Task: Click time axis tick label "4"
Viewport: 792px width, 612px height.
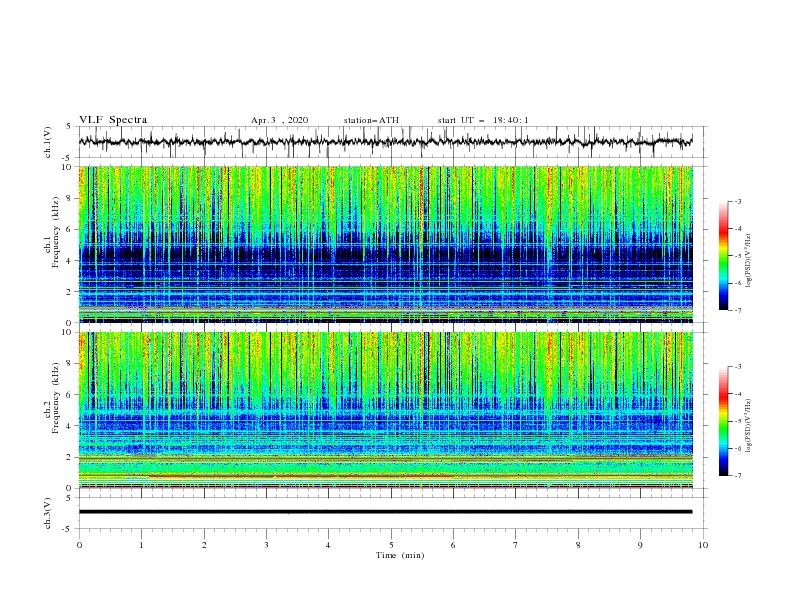Action: (328, 545)
